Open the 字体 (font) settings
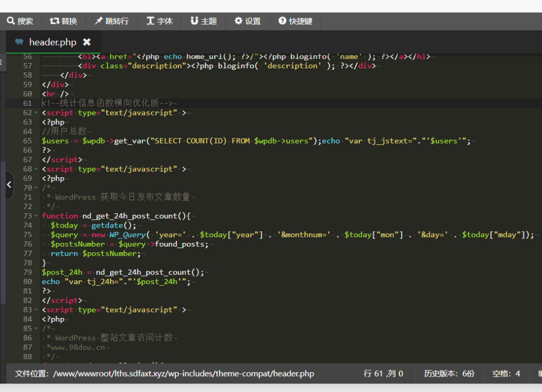 (x=159, y=21)
